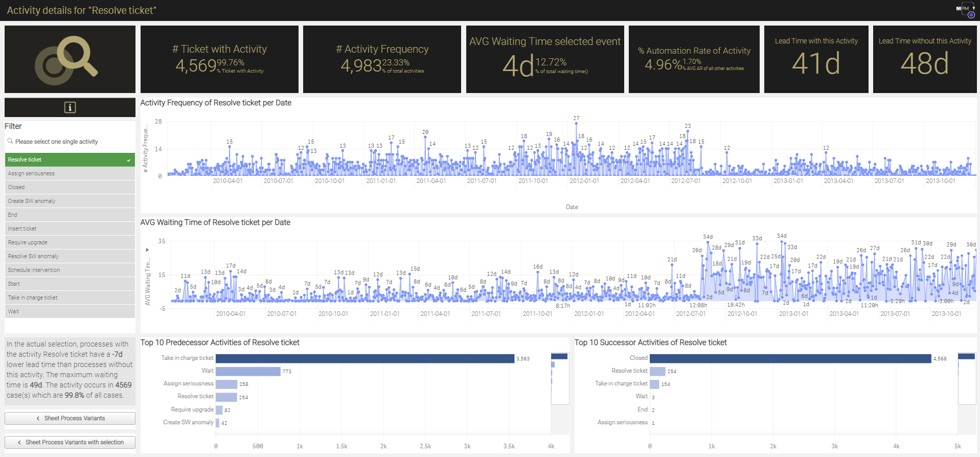The image size is (980, 457).
Task: Click the MPM logo in top corner
Action: pos(965,10)
